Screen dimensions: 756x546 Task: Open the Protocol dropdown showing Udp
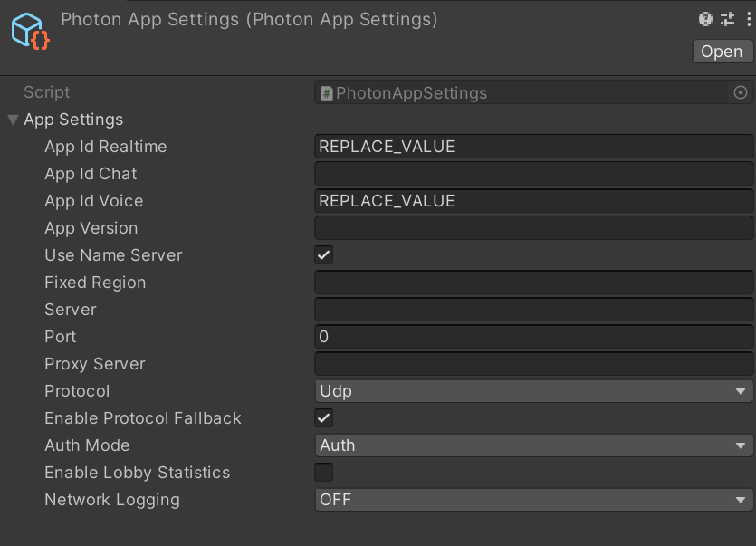[533, 391]
